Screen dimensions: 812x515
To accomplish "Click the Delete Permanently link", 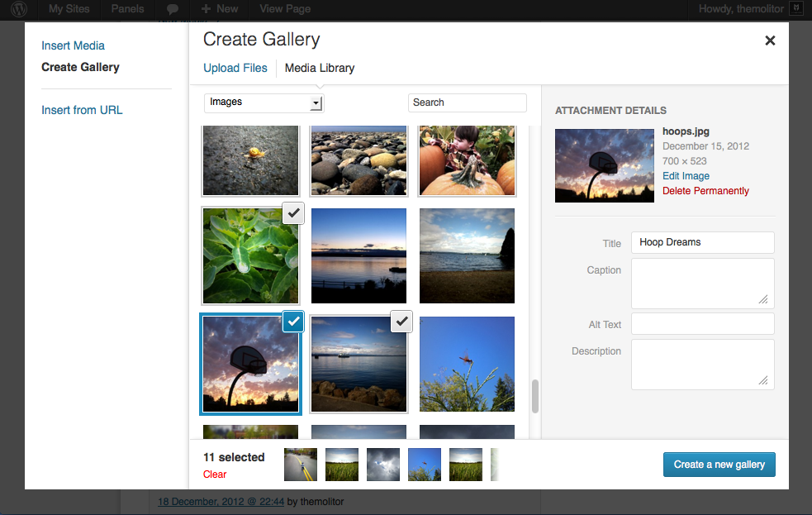I will pos(705,191).
